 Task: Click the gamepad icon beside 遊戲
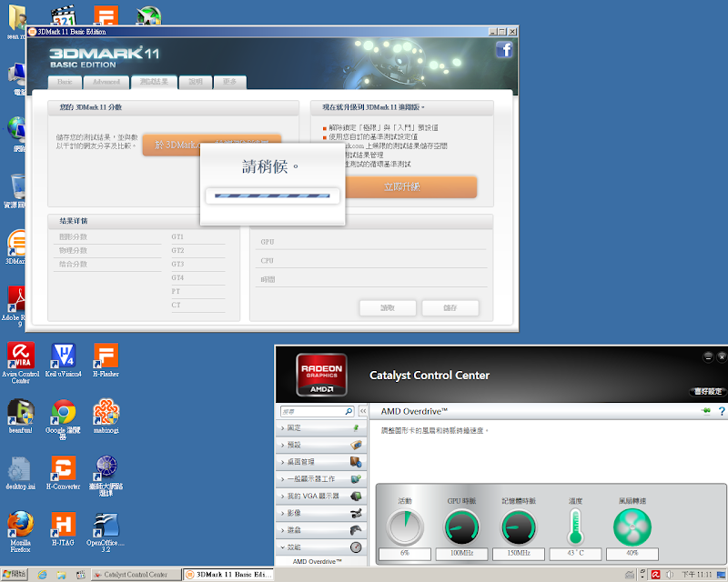pyautogui.click(x=356, y=530)
